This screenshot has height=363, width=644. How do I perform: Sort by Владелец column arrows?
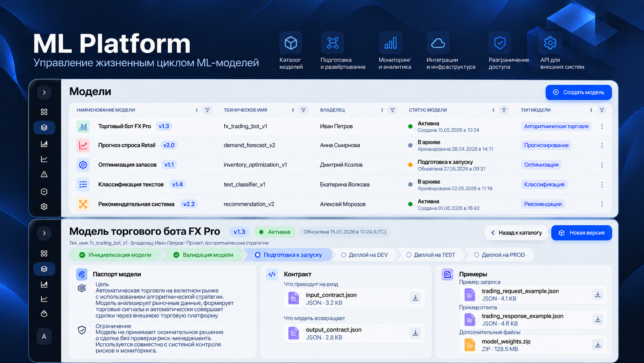tap(382, 110)
